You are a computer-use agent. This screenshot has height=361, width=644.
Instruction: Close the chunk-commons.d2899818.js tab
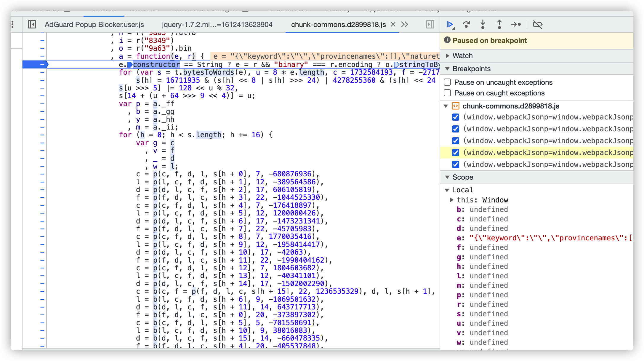[x=393, y=24]
